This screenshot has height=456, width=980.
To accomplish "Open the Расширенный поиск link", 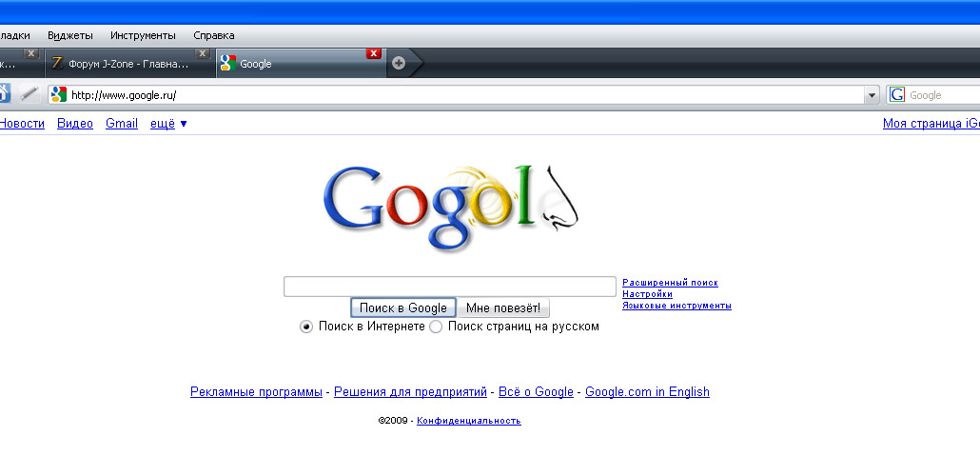I will coord(670,283).
